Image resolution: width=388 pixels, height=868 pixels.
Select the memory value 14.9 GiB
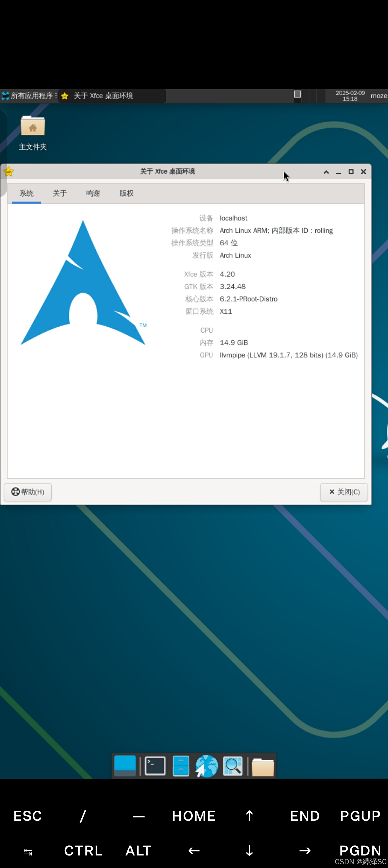[x=234, y=343]
